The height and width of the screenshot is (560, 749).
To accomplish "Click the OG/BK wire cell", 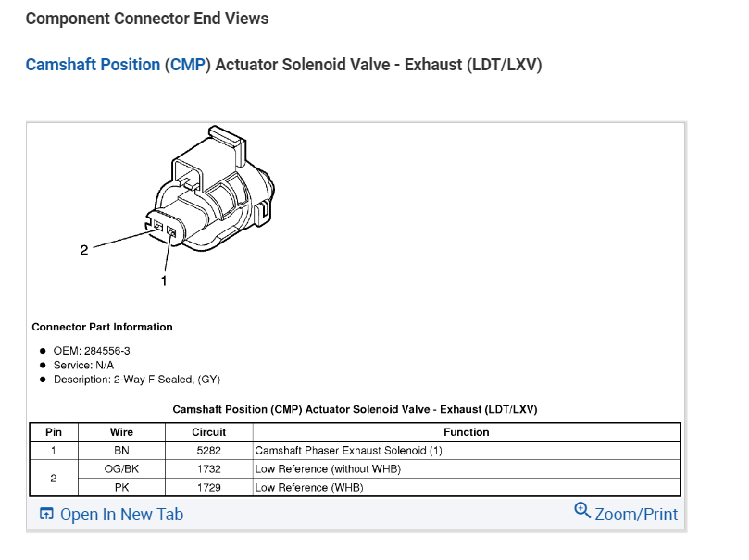I will 121,468.
